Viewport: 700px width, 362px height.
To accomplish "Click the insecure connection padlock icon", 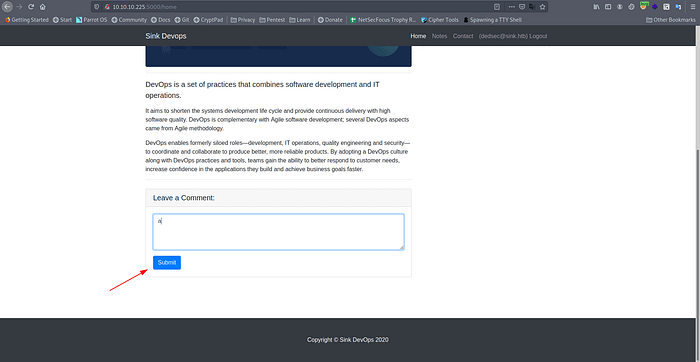I will click(x=107, y=7).
